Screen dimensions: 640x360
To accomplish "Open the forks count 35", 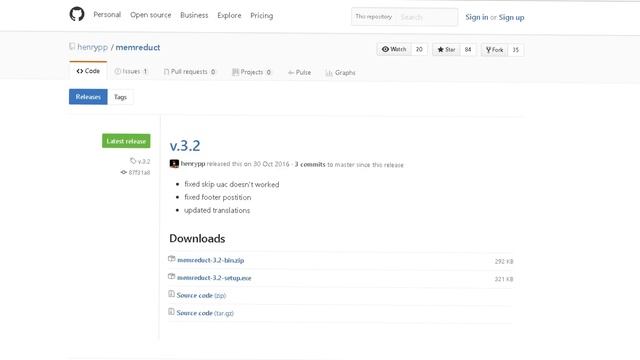I will click(x=516, y=50).
